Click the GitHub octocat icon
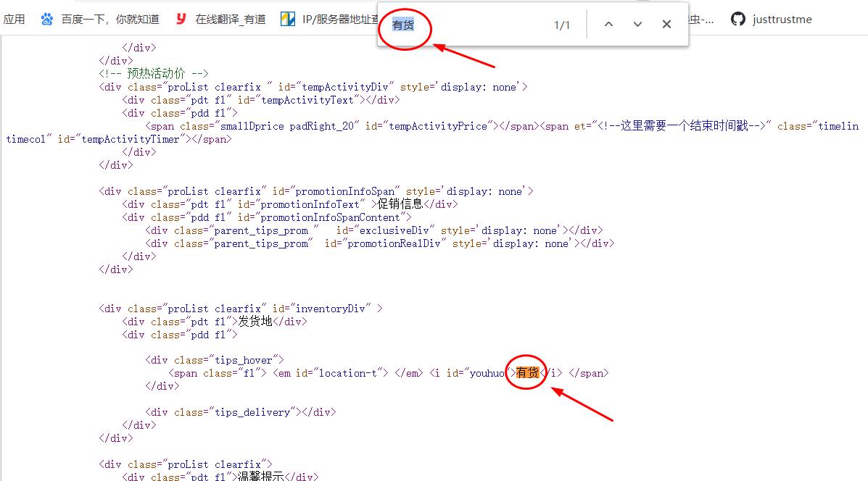This screenshot has width=868, height=481. click(738, 20)
